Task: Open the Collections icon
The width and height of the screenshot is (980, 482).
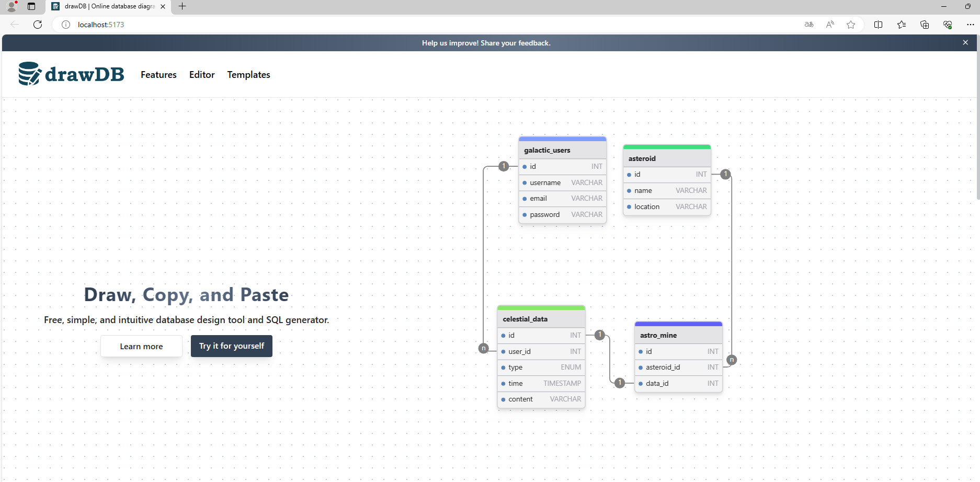Action: pos(925,25)
